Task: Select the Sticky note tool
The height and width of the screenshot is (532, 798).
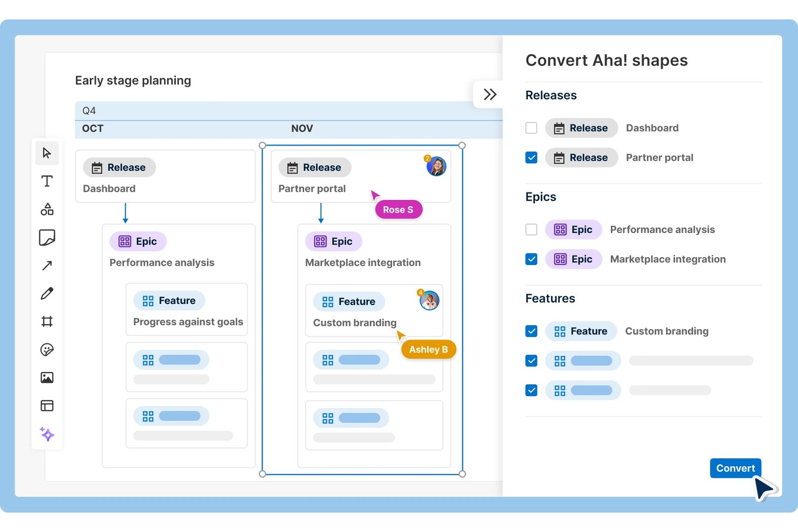Action: pos(47,237)
